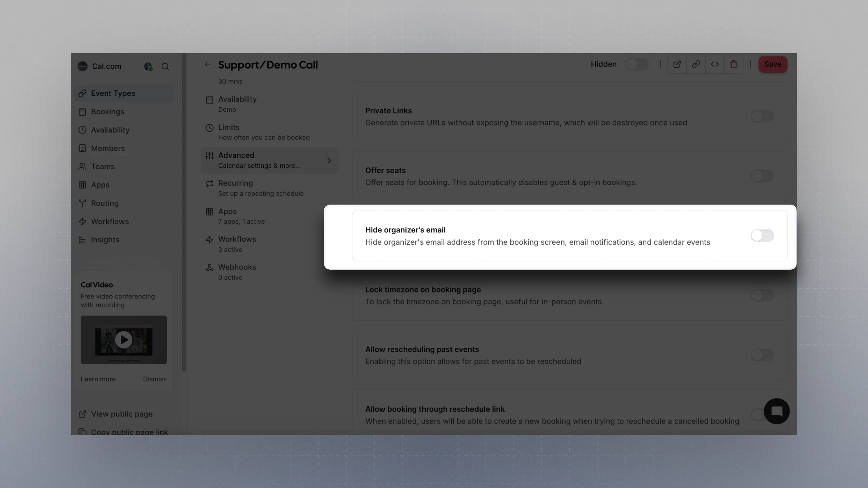Click the Save button
Image resolution: width=868 pixels, height=488 pixels.
[773, 64]
